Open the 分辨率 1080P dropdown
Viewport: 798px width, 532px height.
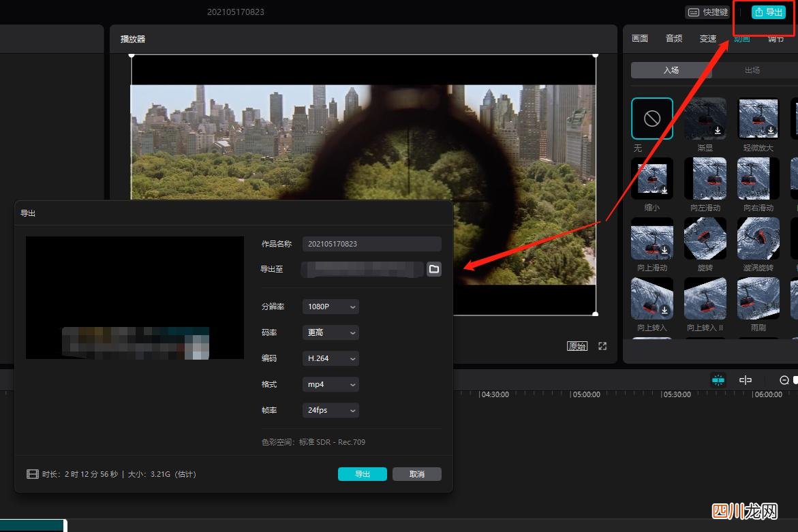[331, 307]
